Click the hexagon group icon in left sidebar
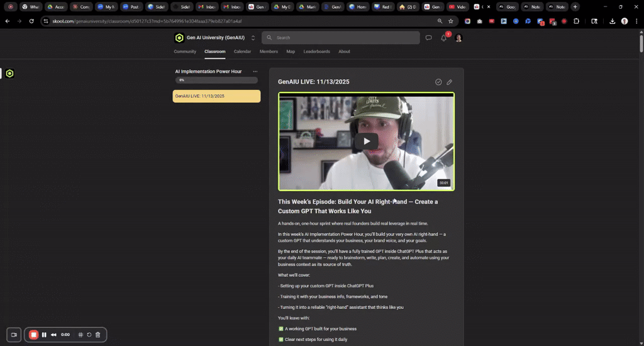644x346 pixels. point(10,74)
